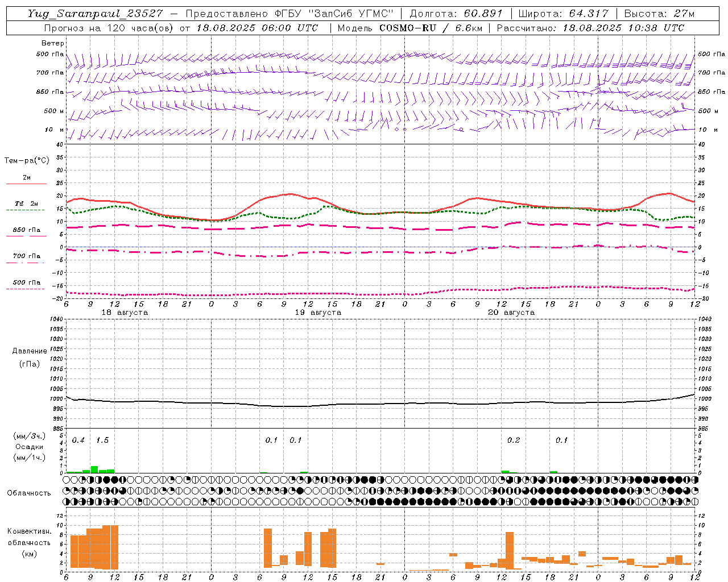The width and height of the screenshot is (728, 582).
Task: Click the 20 августа date label
Action: pos(511,313)
